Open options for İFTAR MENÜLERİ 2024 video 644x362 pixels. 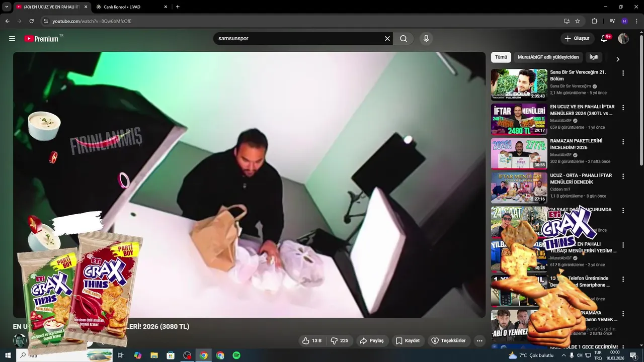coord(623,108)
